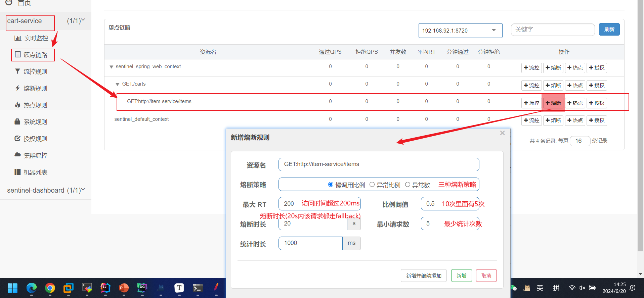The width and height of the screenshot is (644, 298).
Task: Add 流控 rule for GET:http://item-service/items
Action: (x=531, y=103)
